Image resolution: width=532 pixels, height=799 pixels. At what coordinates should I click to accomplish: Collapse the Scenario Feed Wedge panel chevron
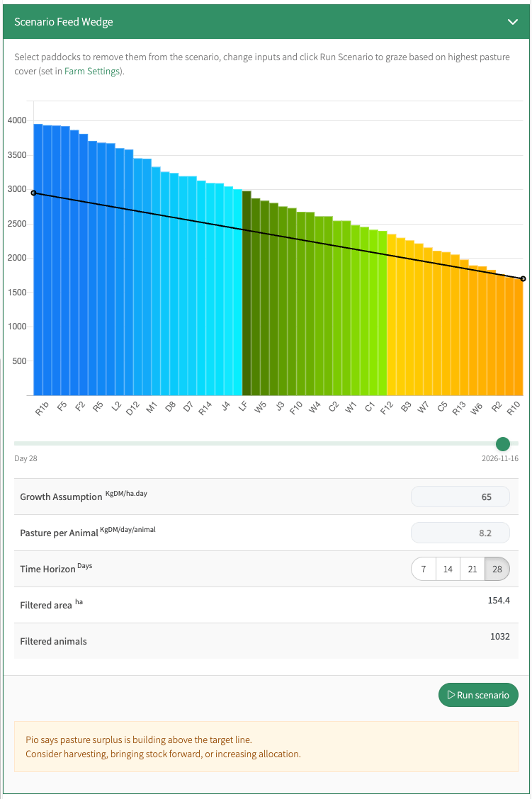click(x=513, y=22)
